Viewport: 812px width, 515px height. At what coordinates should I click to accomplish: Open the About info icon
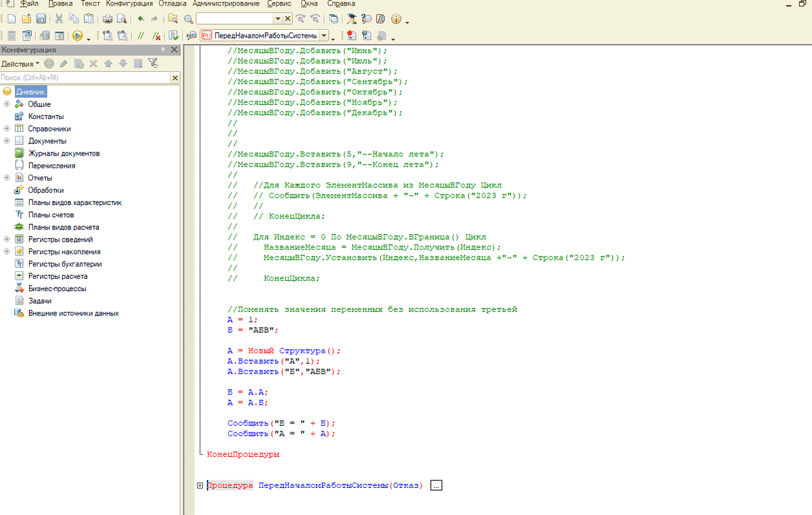[x=396, y=19]
